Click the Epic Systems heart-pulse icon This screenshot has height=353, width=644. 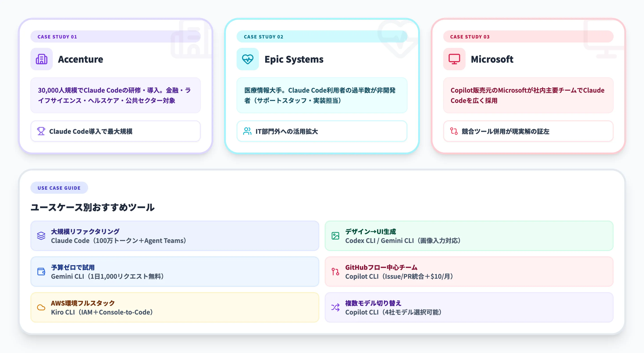[248, 59]
